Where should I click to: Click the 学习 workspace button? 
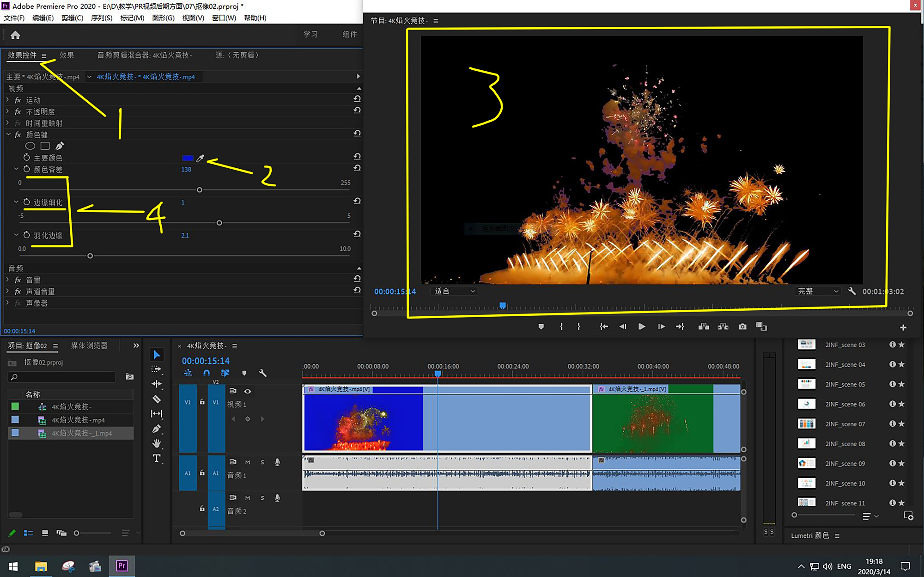click(x=310, y=34)
